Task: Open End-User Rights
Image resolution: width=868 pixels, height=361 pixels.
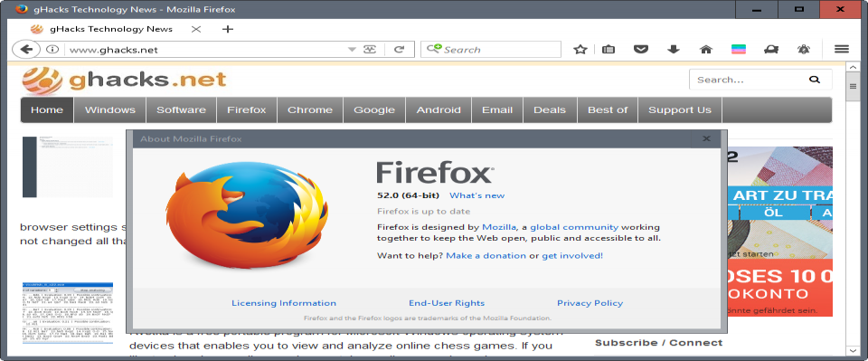Action: click(x=447, y=303)
